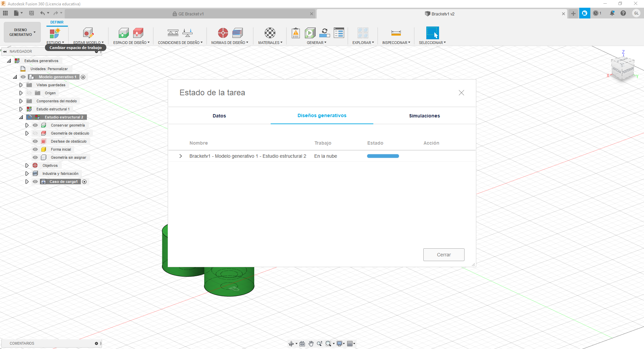The width and height of the screenshot is (644, 349).
Task: Open the Objectives icon
Action: tap(223, 33)
